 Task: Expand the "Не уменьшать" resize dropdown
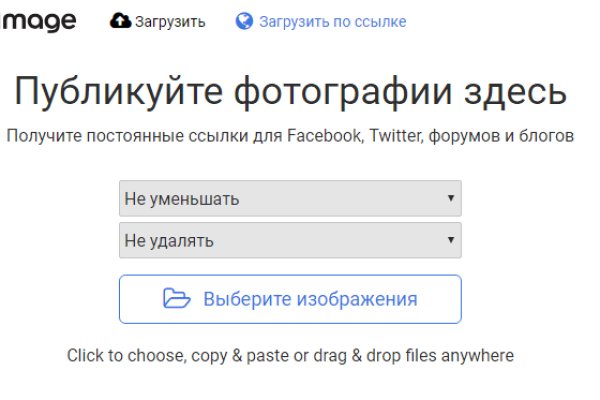point(280,198)
